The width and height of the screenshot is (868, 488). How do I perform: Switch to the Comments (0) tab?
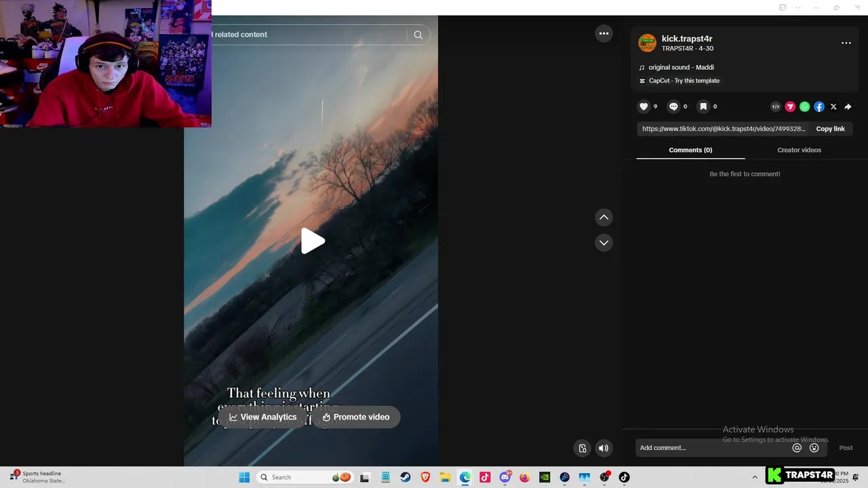(x=690, y=150)
